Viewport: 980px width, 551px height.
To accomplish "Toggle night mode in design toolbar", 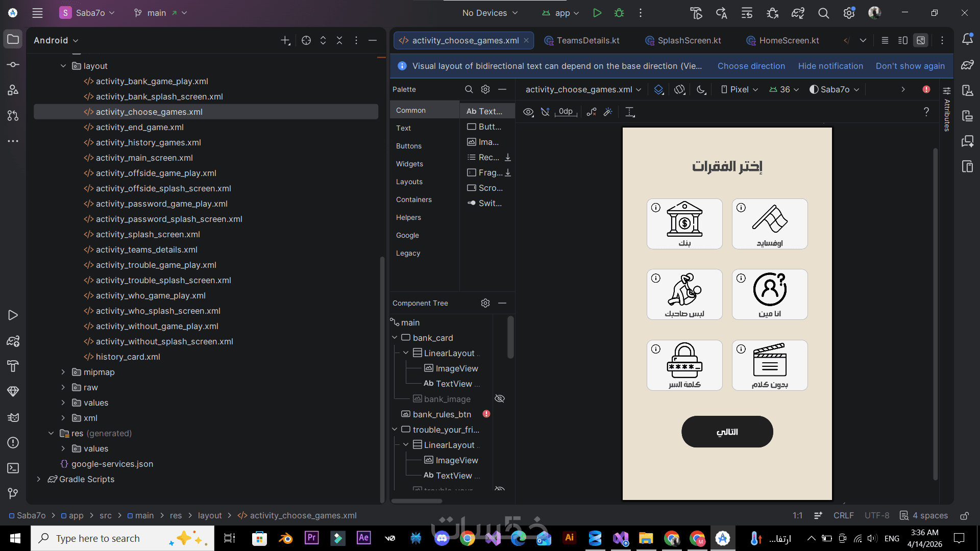I will click(701, 89).
